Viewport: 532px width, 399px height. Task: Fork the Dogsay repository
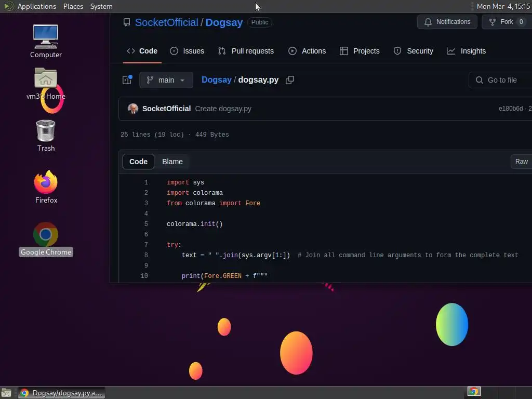[507, 22]
